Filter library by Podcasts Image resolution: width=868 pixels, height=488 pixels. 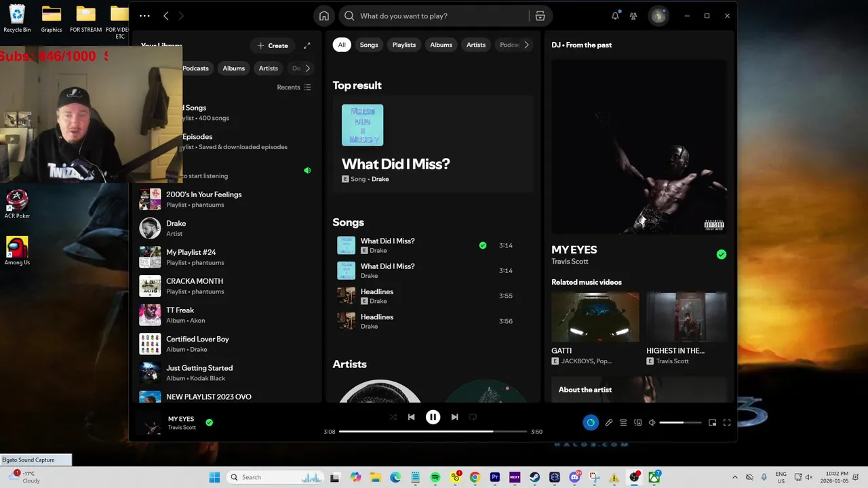coord(196,68)
